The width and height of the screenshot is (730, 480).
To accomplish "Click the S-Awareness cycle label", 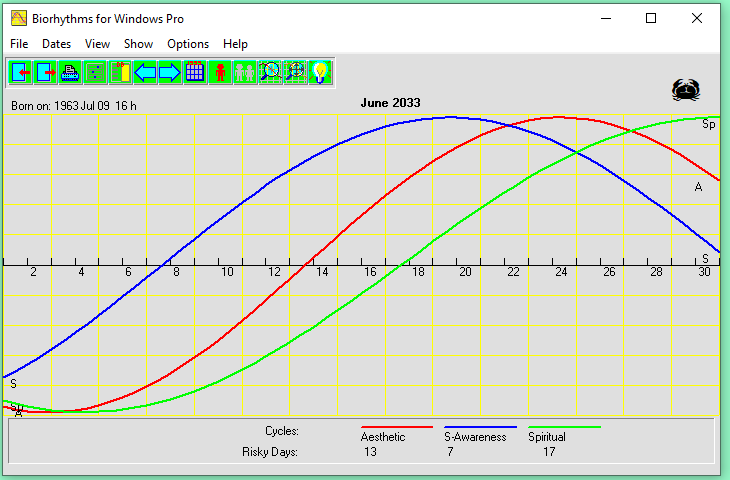I will tap(475, 437).
